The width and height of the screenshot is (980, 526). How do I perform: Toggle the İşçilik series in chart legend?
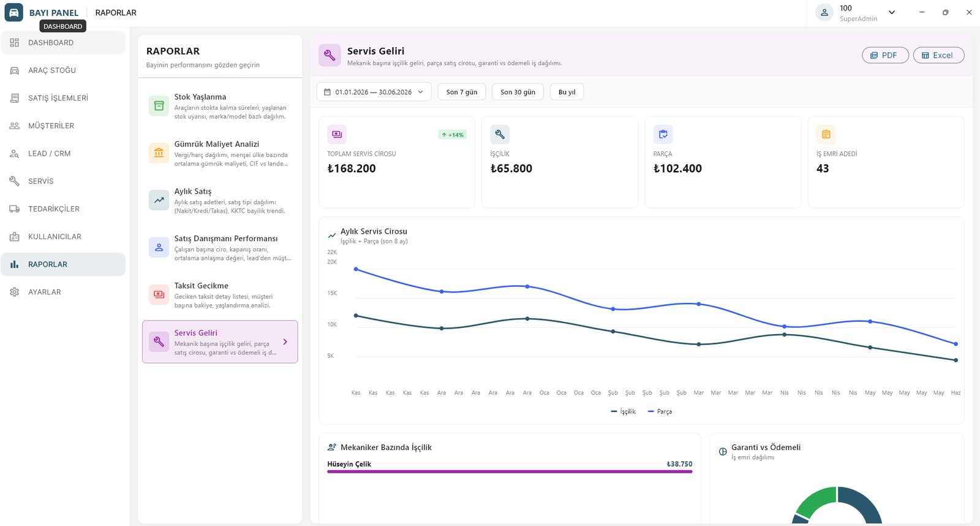coord(623,412)
